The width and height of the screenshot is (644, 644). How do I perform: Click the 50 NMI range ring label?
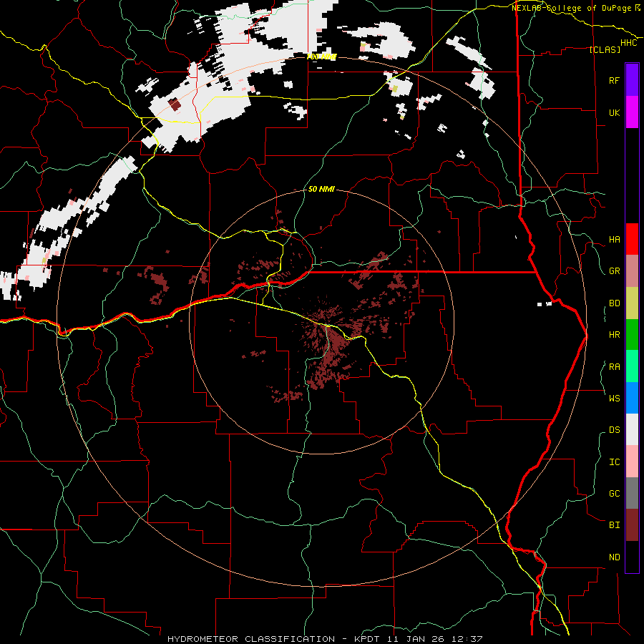click(x=321, y=189)
